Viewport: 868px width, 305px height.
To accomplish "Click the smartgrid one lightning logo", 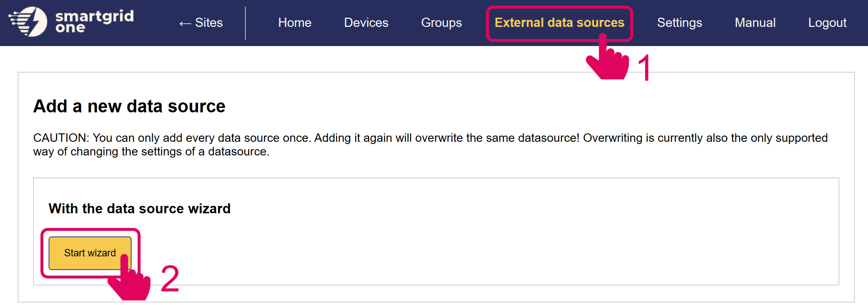I will point(28,22).
